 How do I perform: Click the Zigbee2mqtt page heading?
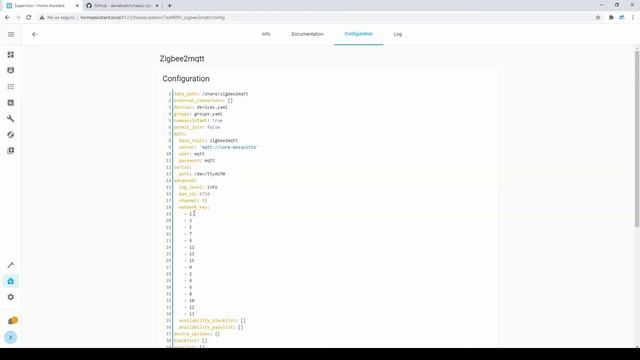[x=182, y=59]
